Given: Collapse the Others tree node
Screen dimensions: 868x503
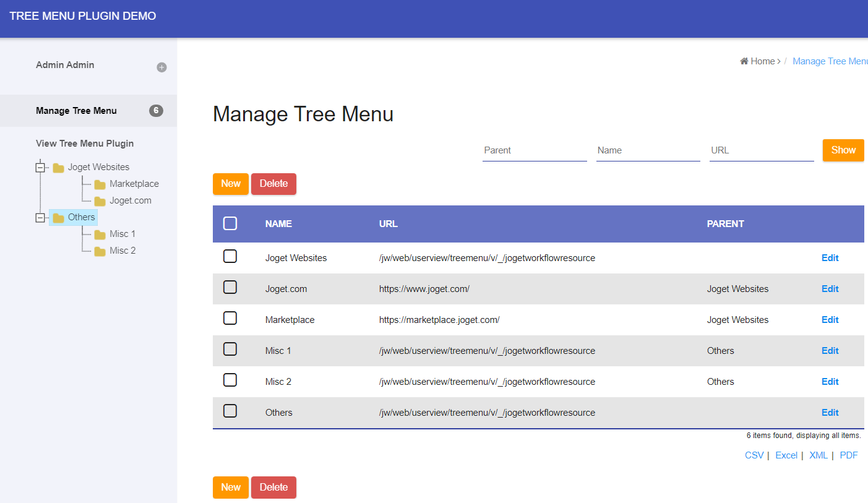Looking at the screenshot, I should click(x=40, y=218).
